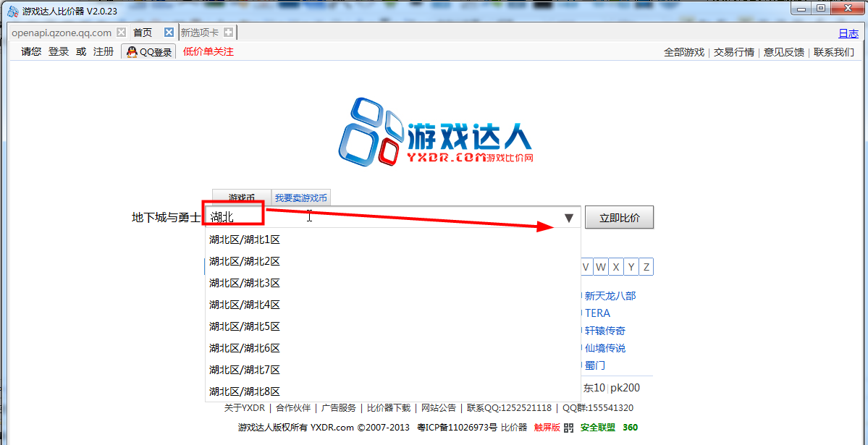Open the 安全联盟 link
Image resolution: width=868 pixels, height=445 pixels.
pyautogui.click(x=597, y=428)
